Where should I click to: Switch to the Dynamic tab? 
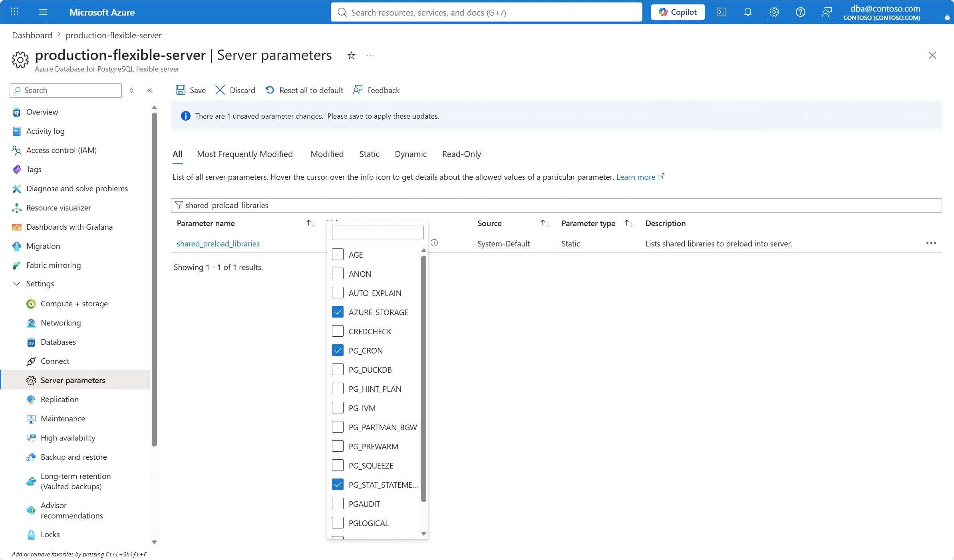pyautogui.click(x=411, y=154)
